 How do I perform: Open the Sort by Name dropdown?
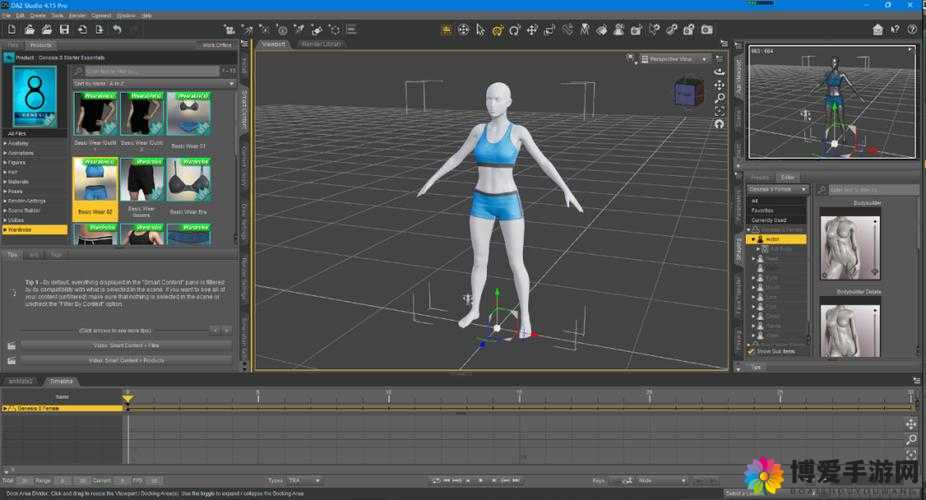154,84
